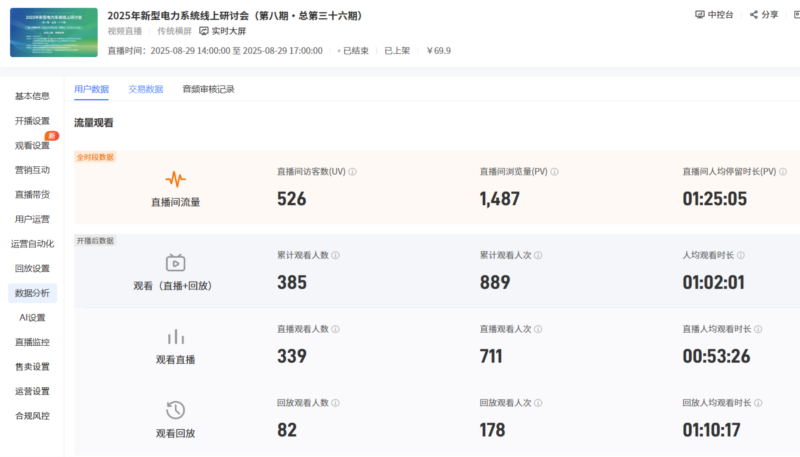This screenshot has height=457, width=800.
Task: Click the replay viewers value 82
Action: coord(287,429)
